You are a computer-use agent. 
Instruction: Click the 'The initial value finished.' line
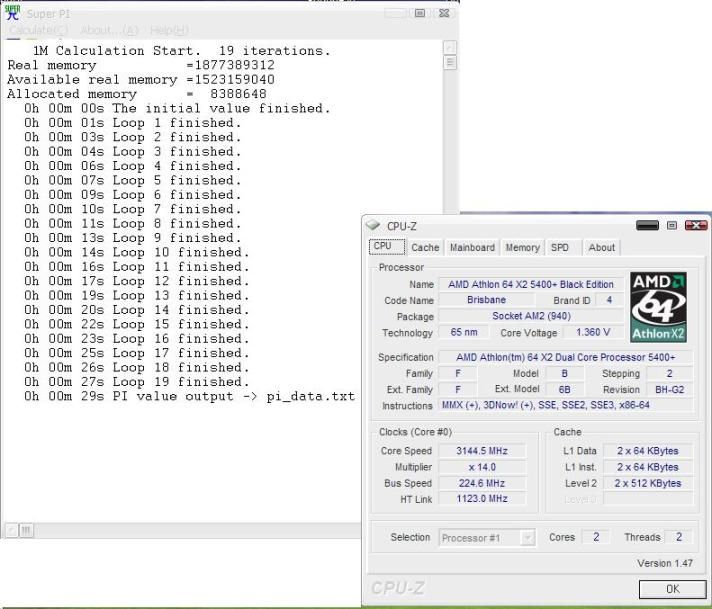click(177, 108)
